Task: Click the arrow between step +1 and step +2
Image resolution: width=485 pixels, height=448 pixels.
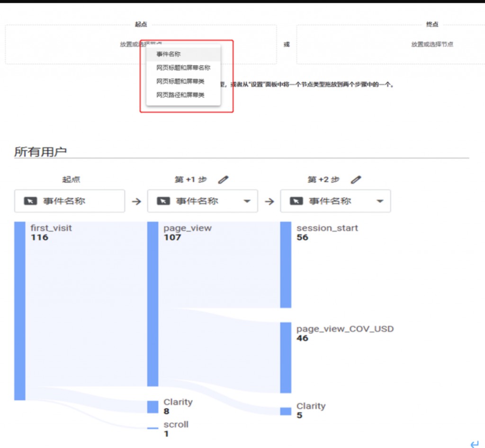Action: point(269,201)
